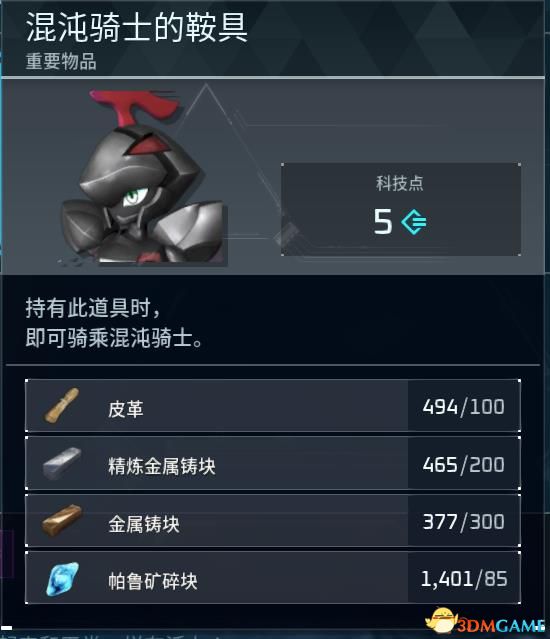Click the 科技点 cost box
Viewport: 550px width, 639px height.
pyautogui.click(x=401, y=209)
